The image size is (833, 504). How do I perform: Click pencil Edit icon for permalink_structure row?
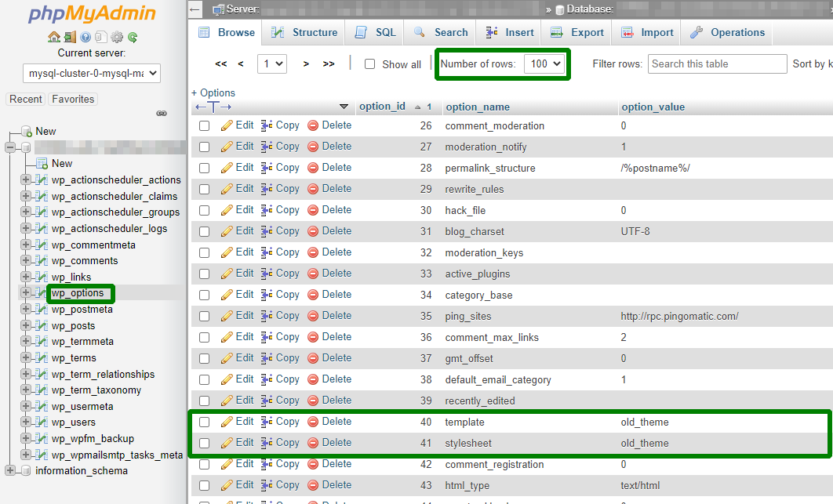(227, 168)
